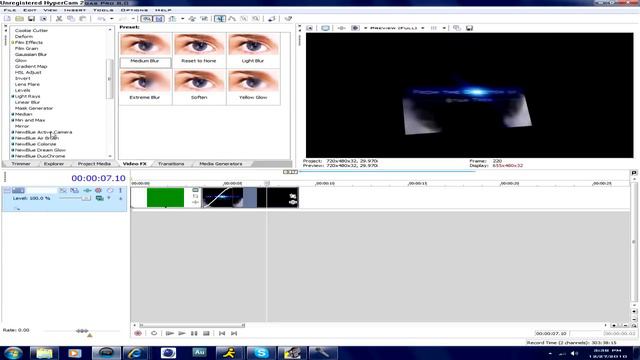640x360 pixels.
Task: Select the Glow effect in the list
Action: click(21, 60)
